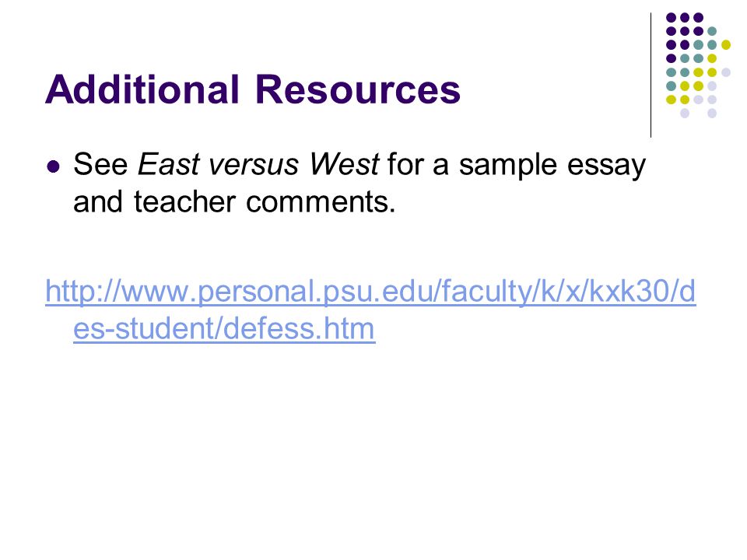Click the first dark purple dot of top row
This screenshot has width=747, height=560.
671,18
